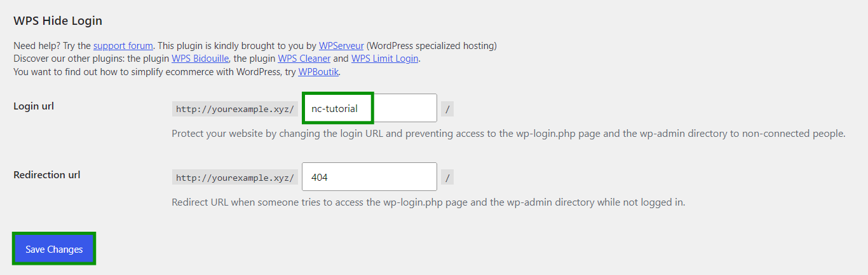868x275 pixels.
Task: Click the 'Need help? Try the' text
Action: pos(52,46)
